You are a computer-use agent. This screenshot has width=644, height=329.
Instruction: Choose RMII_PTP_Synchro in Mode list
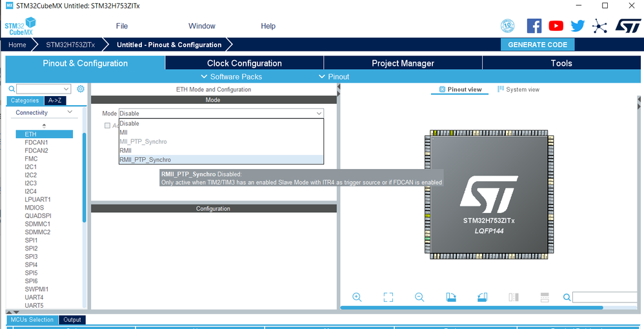tap(221, 160)
